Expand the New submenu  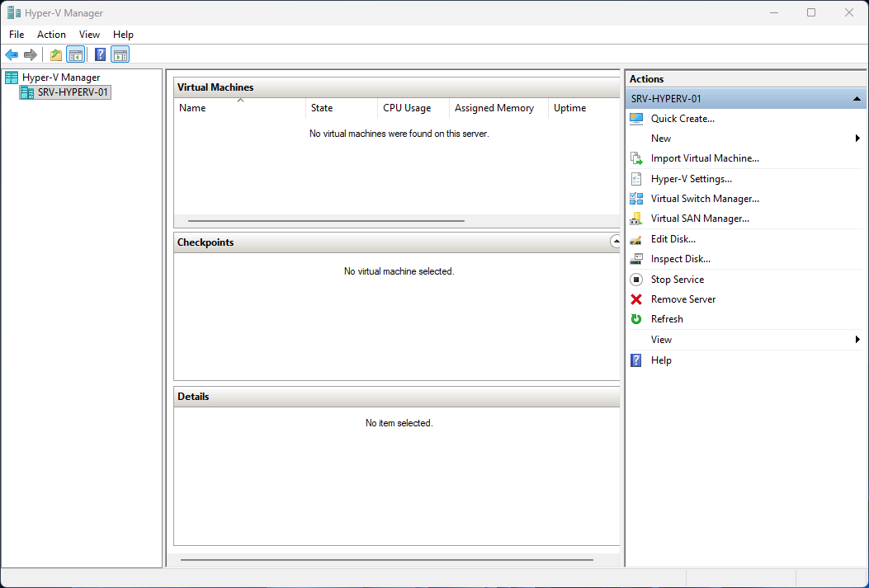pos(661,138)
